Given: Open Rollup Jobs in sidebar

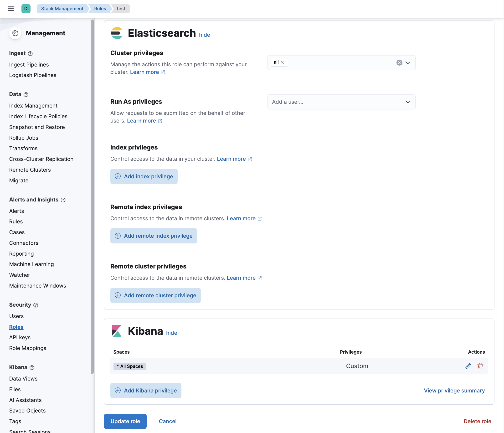Looking at the screenshot, I should point(24,138).
